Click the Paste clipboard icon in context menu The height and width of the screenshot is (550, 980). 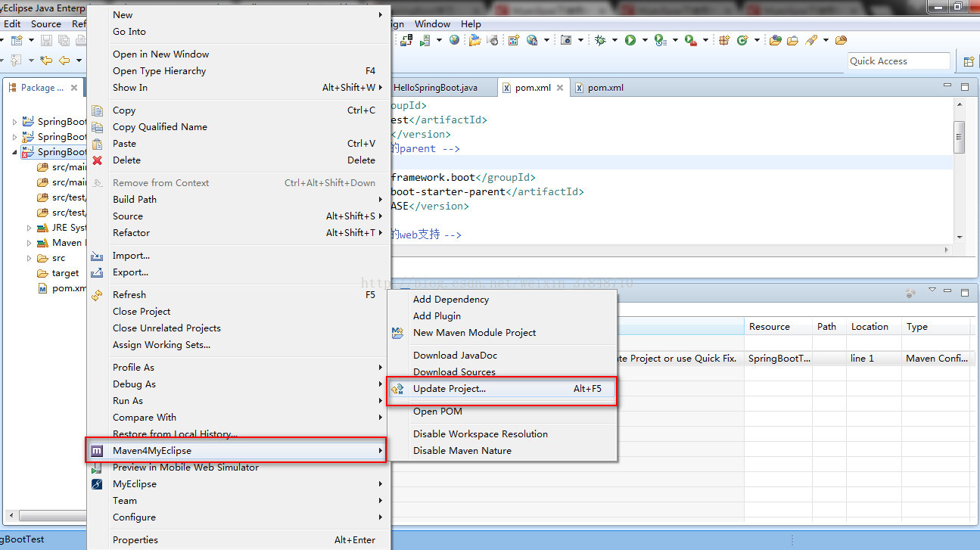tap(97, 144)
